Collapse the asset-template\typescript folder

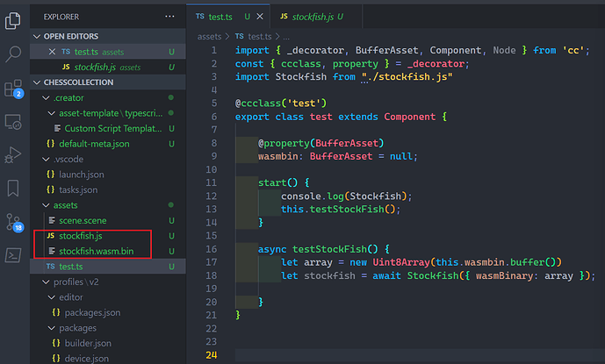pyautogui.click(x=51, y=113)
